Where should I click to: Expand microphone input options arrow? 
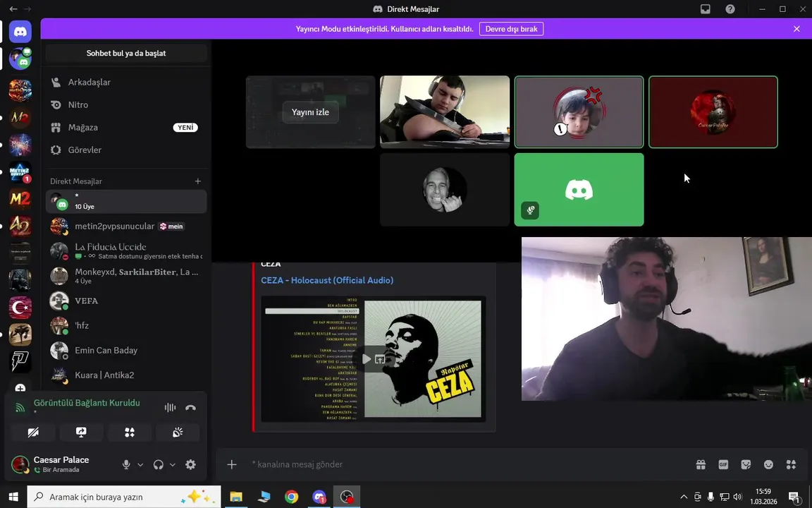[x=140, y=464]
